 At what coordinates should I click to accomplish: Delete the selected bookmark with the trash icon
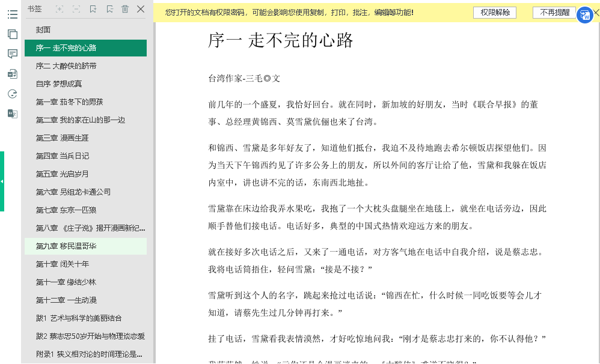[x=125, y=9]
